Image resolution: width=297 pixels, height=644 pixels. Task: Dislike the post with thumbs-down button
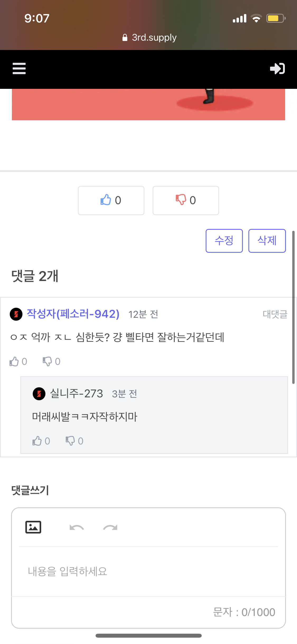point(186,200)
